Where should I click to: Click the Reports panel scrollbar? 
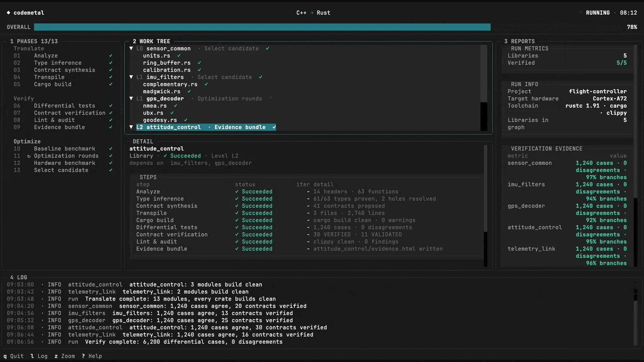(636, 156)
